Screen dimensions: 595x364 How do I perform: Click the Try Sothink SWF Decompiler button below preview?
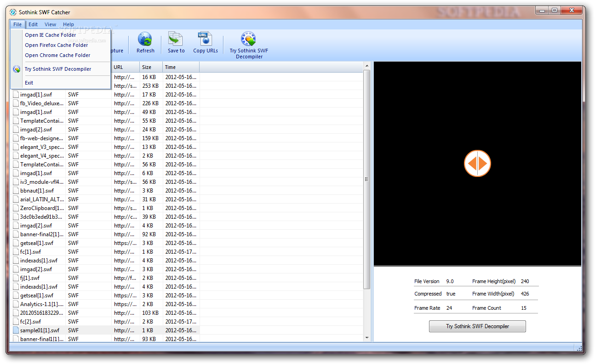477,326
